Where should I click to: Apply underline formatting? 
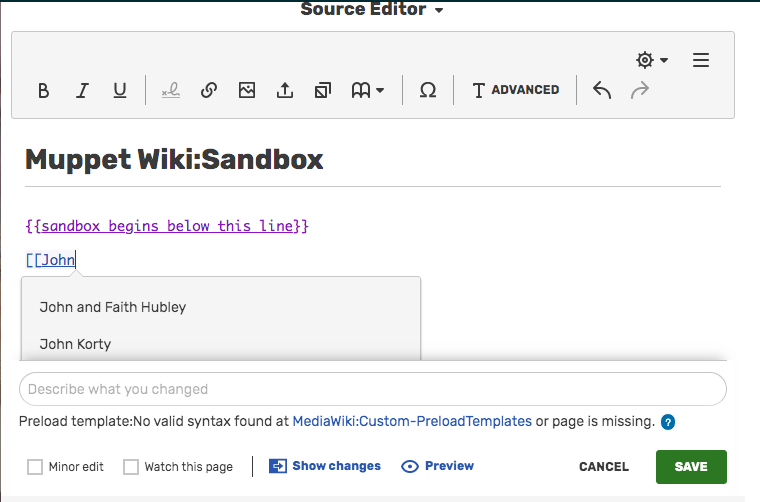tap(120, 90)
